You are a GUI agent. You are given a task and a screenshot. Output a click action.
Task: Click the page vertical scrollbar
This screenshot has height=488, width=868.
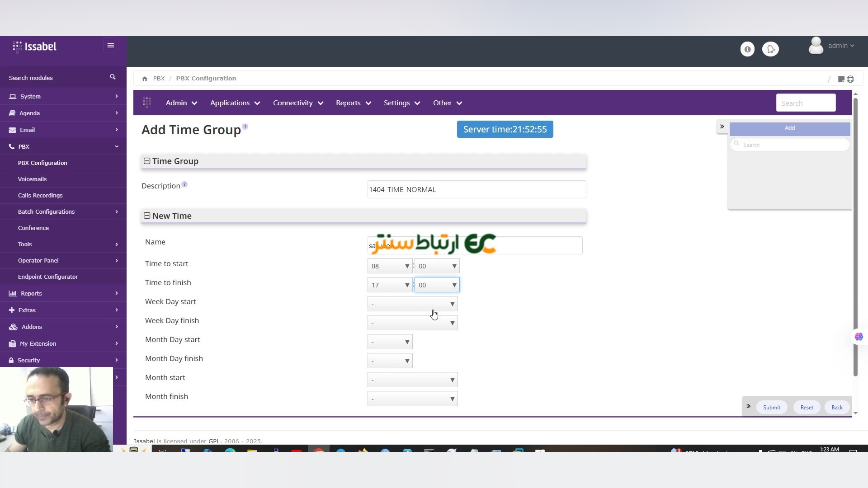tap(855, 235)
